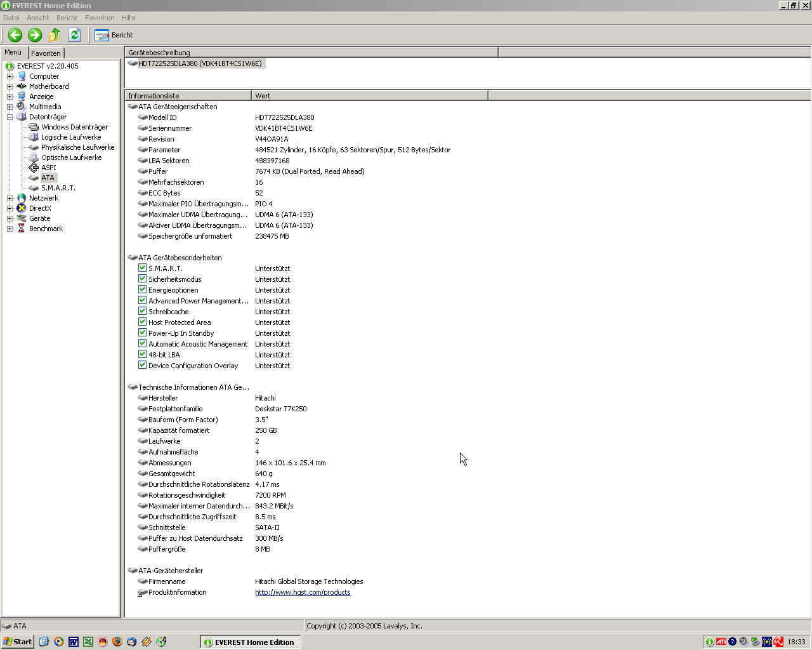The width and height of the screenshot is (812, 650).
Task: Go back with the green left arrow
Action: coord(15,35)
